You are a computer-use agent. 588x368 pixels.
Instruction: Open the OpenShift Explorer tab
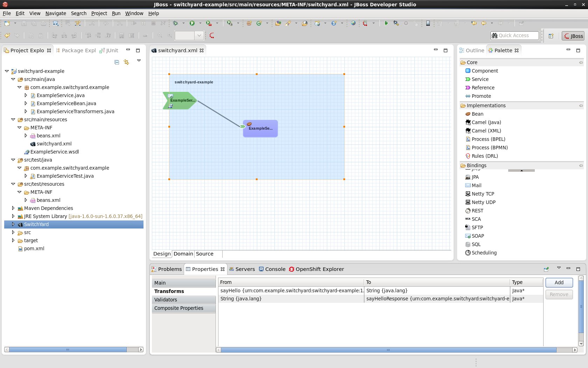316,269
